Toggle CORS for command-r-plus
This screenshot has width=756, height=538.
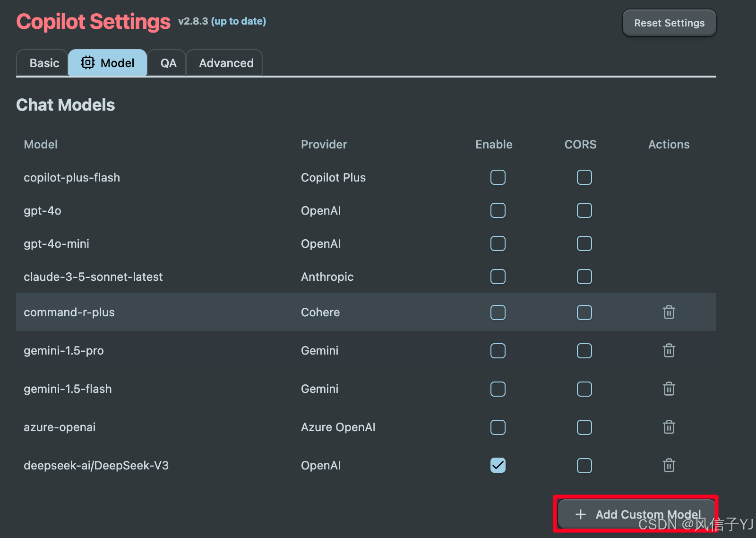[584, 312]
